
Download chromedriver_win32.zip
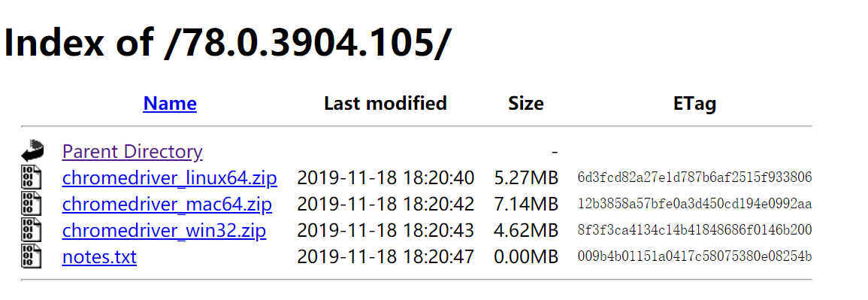click(x=164, y=230)
